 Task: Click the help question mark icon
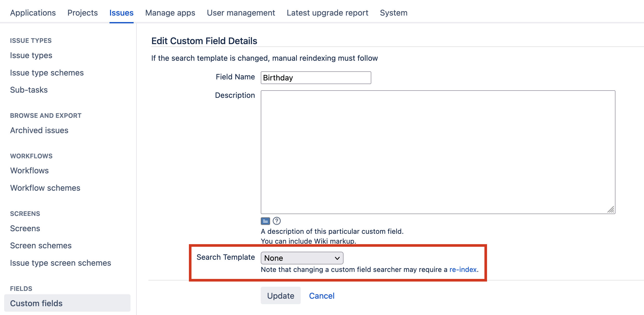(277, 221)
